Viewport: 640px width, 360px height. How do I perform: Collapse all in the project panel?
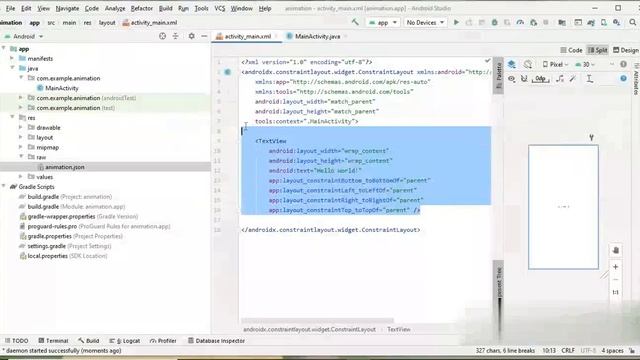click(176, 36)
